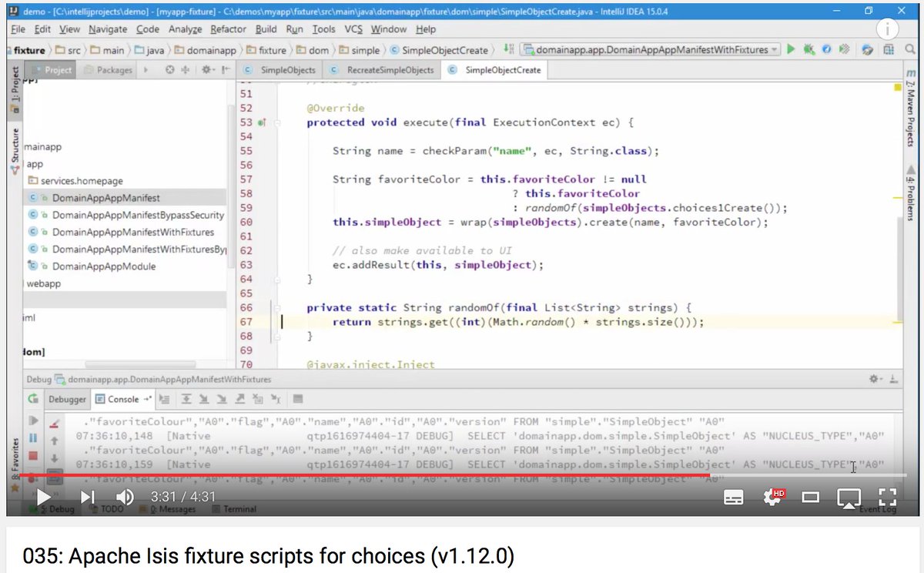Open the Navigate menu
924x573 pixels.
click(x=108, y=29)
